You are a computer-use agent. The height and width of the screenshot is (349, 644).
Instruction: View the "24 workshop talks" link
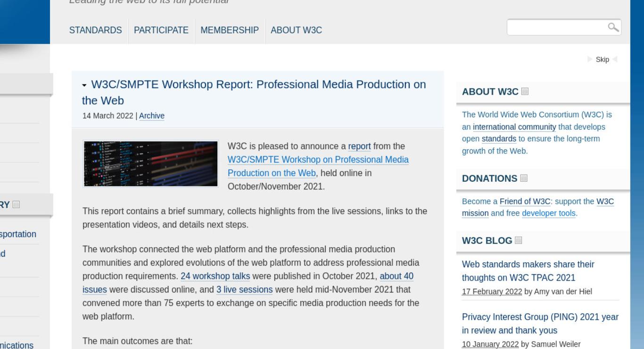[x=215, y=276]
